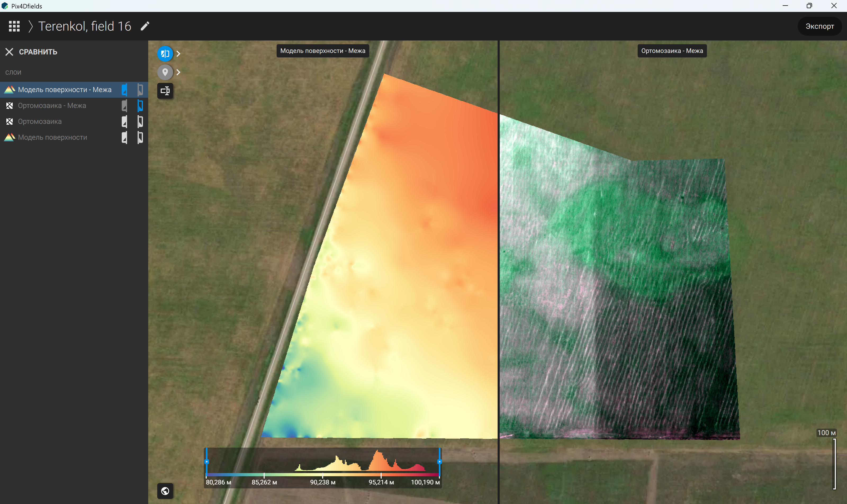Toggle right-side view for Модель поверхности layer
This screenshot has width=847, height=504.
[x=140, y=138]
